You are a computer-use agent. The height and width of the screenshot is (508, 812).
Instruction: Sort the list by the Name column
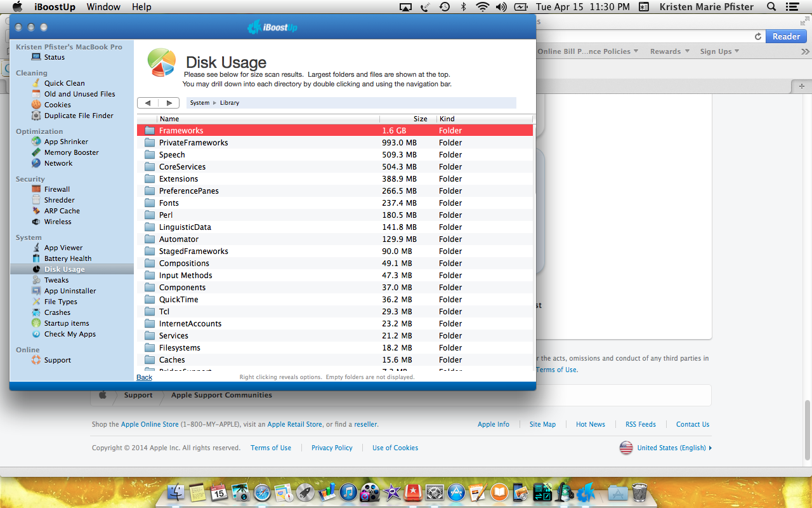click(x=268, y=119)
